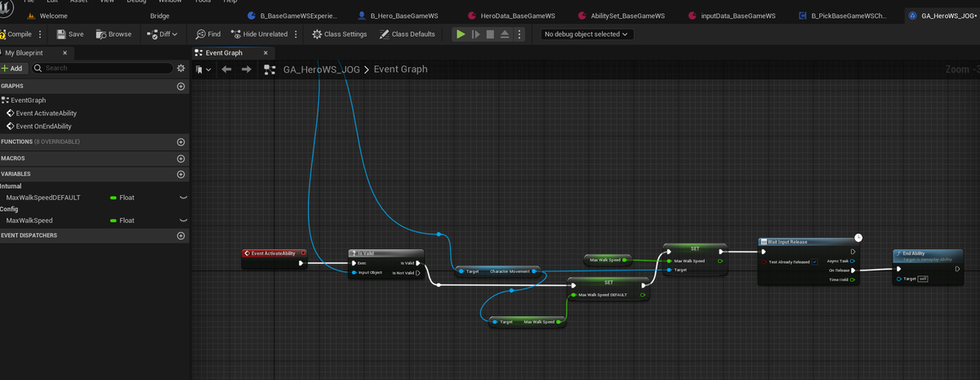This screenshot has width=980, height=380.
Task: Focus the My Blueprint search field
Action: pyautogui.click(x=102, y=69)
